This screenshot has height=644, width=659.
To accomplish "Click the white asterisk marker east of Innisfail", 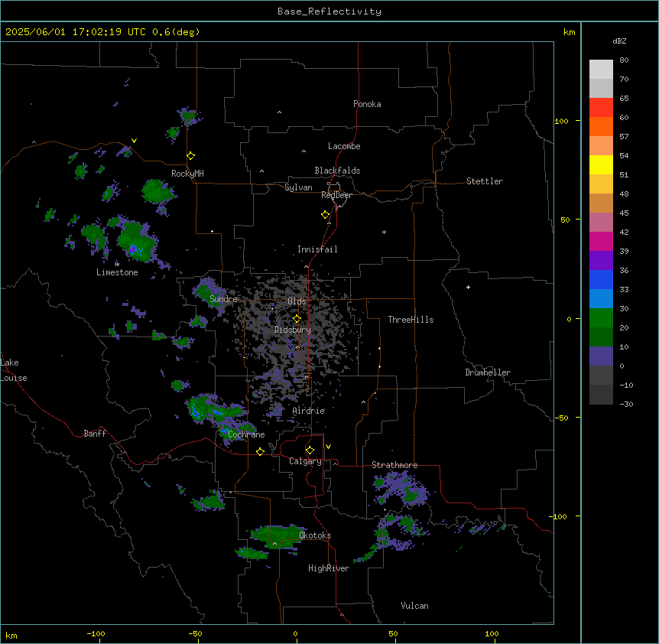I will [384, 232].
